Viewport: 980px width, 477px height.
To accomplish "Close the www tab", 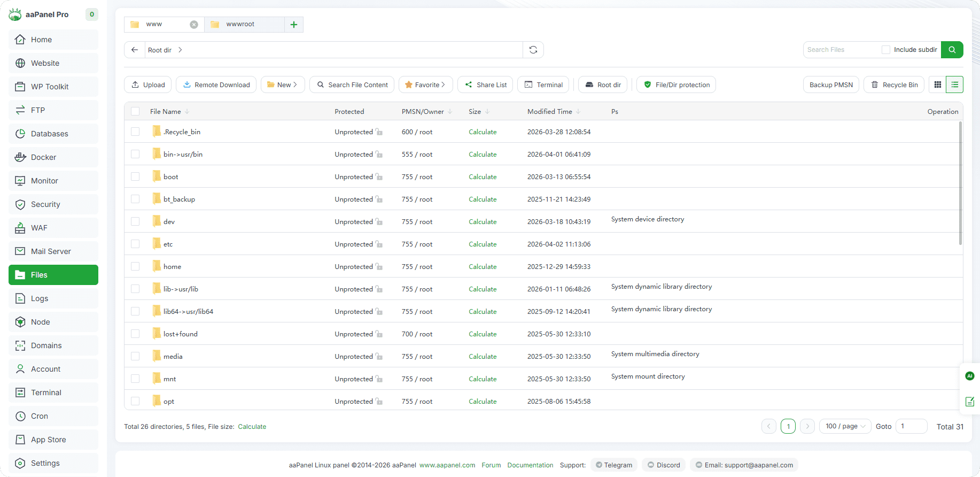I will tap(194, 25).
